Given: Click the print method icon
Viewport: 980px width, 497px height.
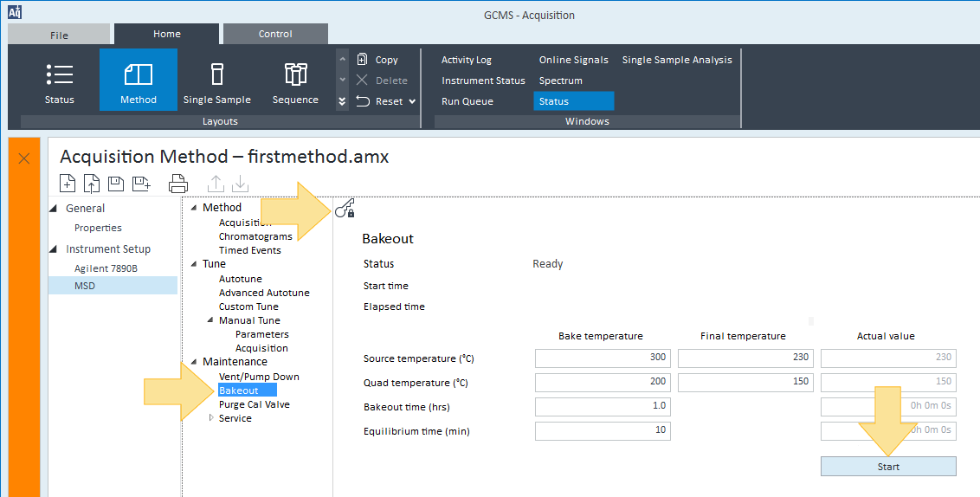Looking at the screenshot, I should point(178,184).
